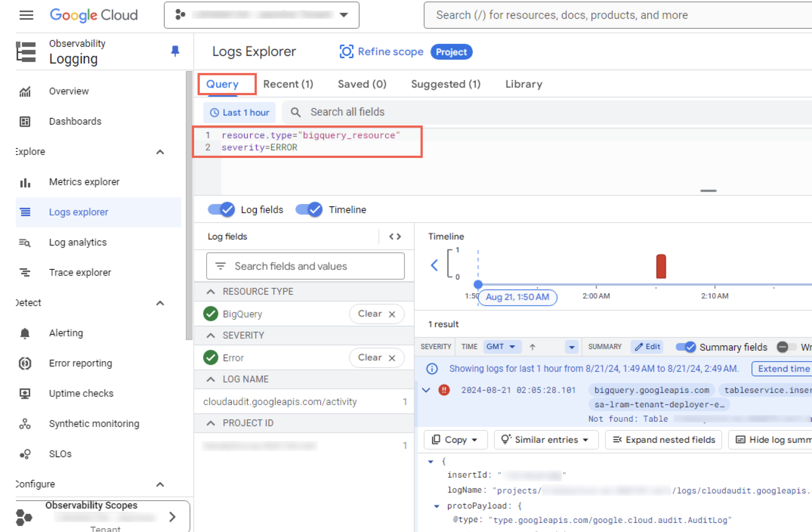
Task: Click the Refine scope link
Action: click(x=391, y=52)
